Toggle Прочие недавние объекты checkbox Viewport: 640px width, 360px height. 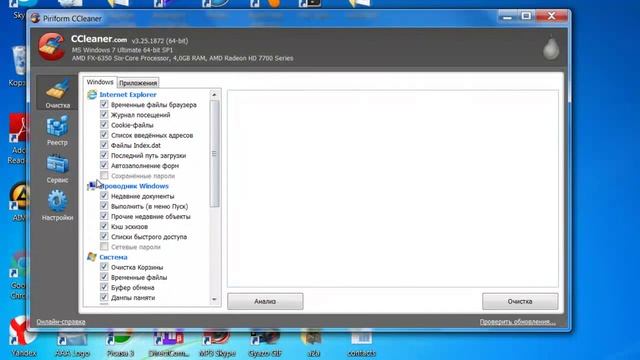click(104, 216)
